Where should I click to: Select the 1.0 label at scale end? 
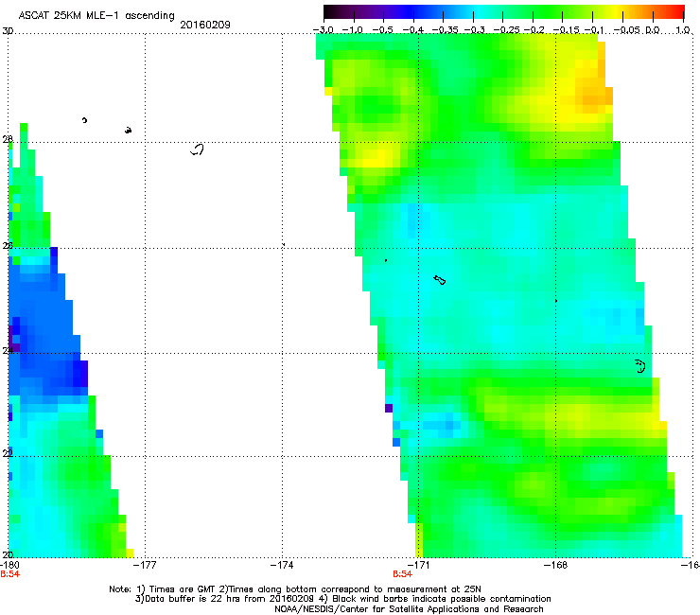(683, 30)
